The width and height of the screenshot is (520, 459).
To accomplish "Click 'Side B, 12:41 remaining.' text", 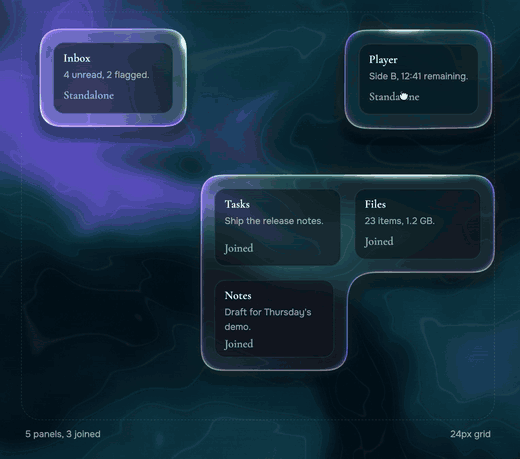I will pos(418,76).
